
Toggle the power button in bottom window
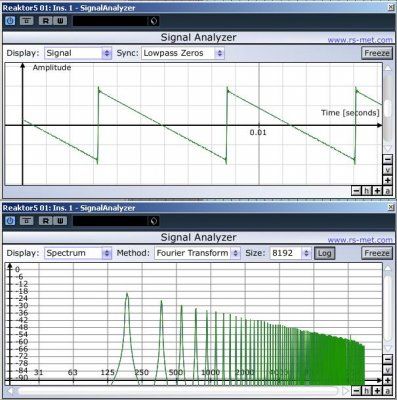(x=10, y=221)
